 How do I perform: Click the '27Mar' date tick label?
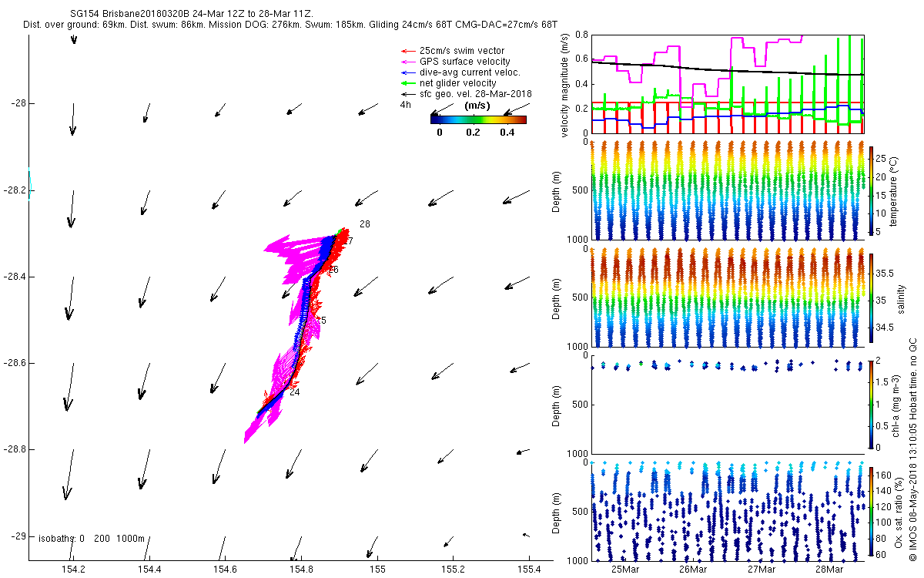pyautogui.click(x=761, y=570)
